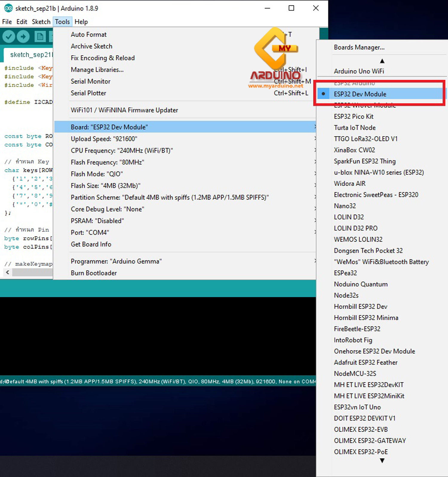448x477 pixels.
Task: Expand the Upload Speed submenu
Action: [104, 139]
